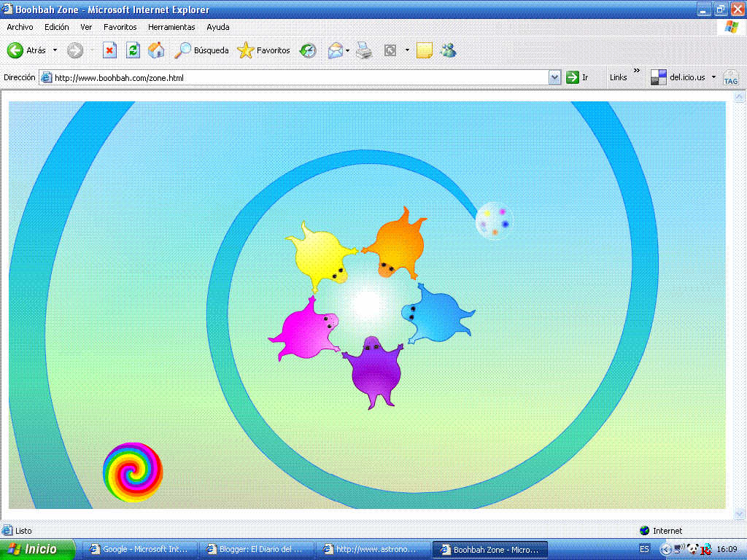
Task: Expand the Links toolbar chevron
Action: (637, 71)
